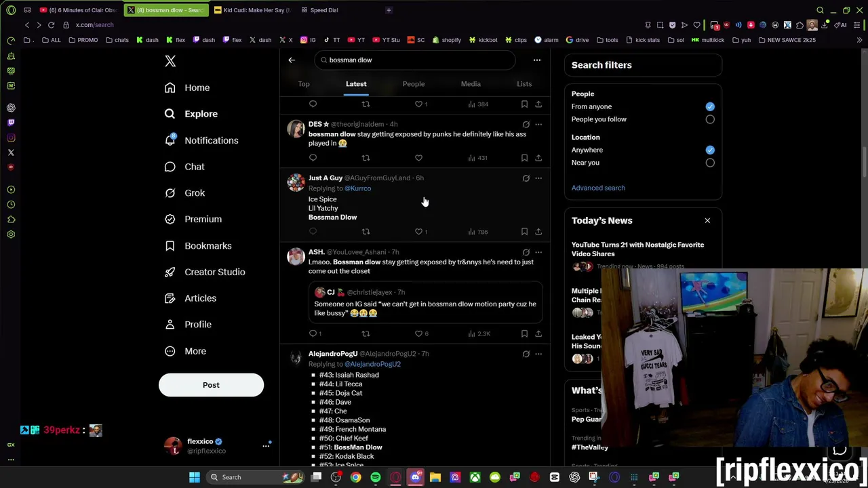Reply to DES tweet
The width and height of the screenshot is (868, 488).
(313, 158)
